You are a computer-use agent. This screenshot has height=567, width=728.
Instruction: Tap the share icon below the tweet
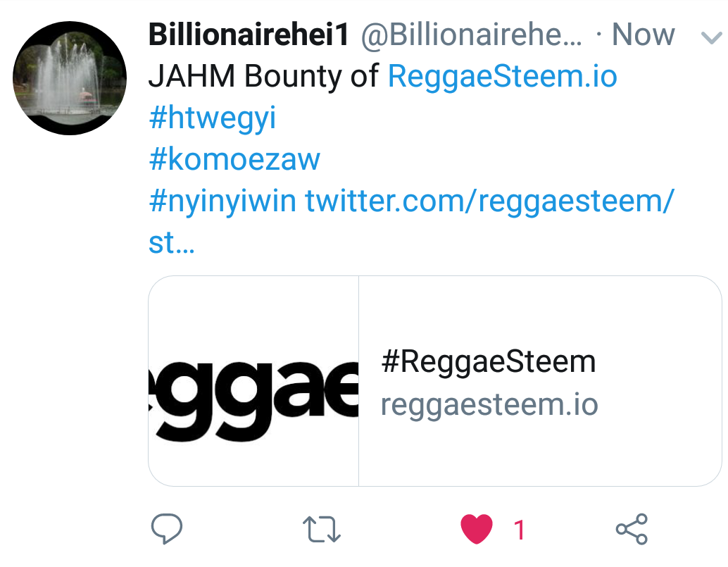(x=632, y=529)
